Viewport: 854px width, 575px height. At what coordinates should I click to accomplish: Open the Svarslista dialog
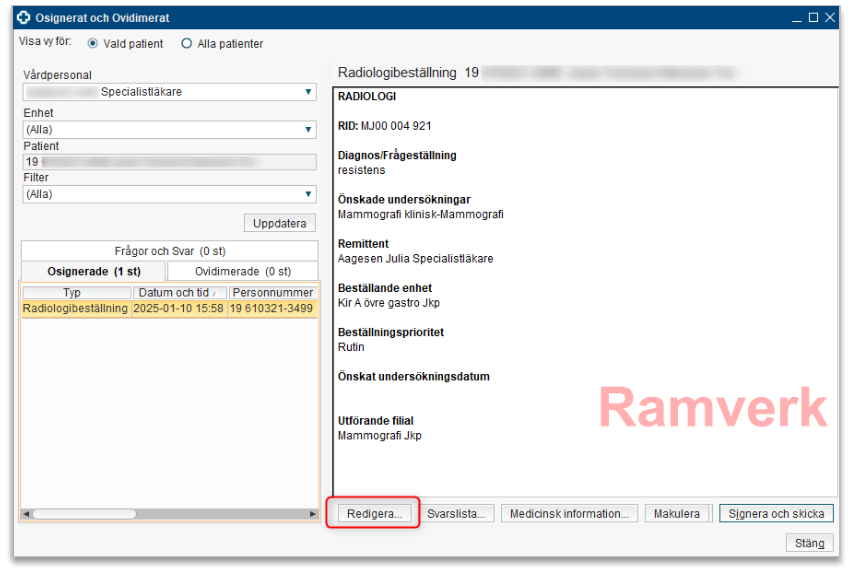(456, 514)
